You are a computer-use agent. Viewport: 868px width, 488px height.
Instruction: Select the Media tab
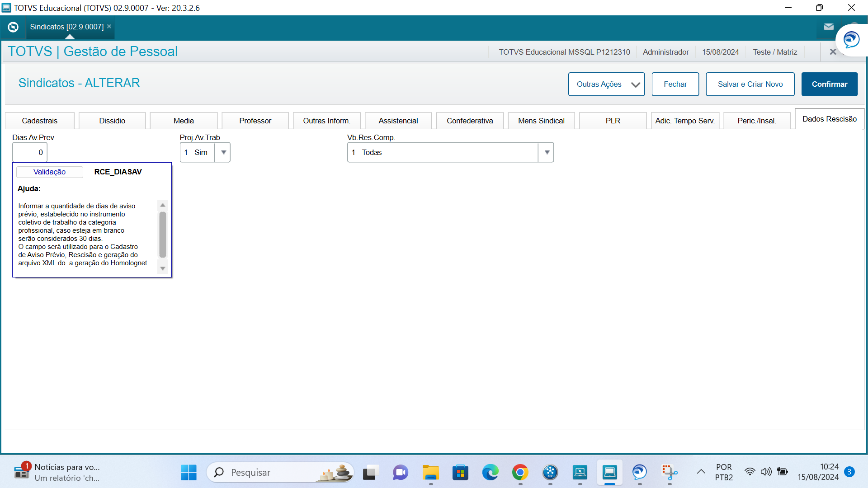[184, 121]
